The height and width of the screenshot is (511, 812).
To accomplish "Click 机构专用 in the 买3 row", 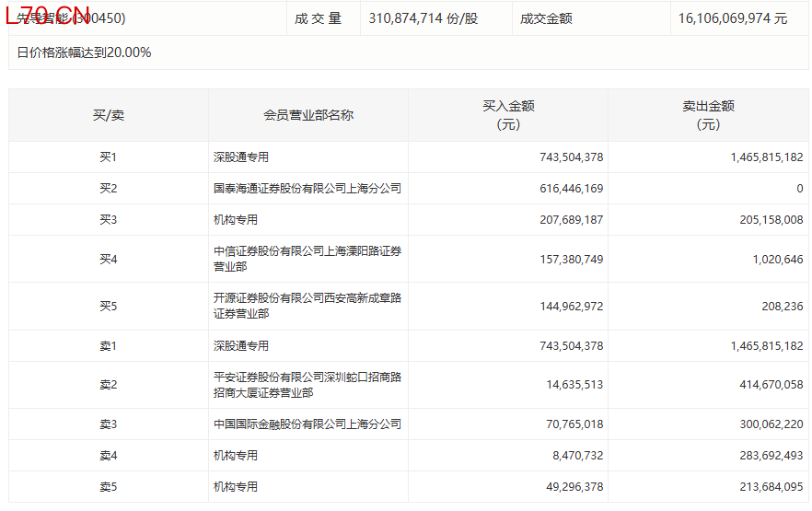I will [236, 220].
